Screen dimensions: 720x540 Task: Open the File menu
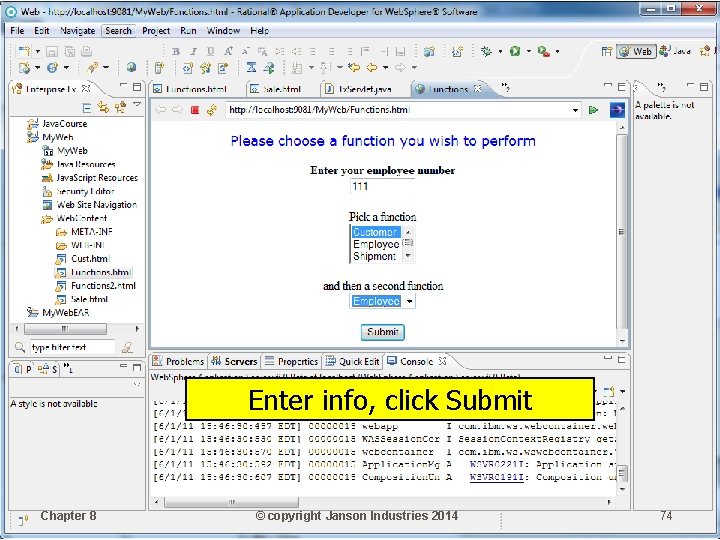click(17, 31)
